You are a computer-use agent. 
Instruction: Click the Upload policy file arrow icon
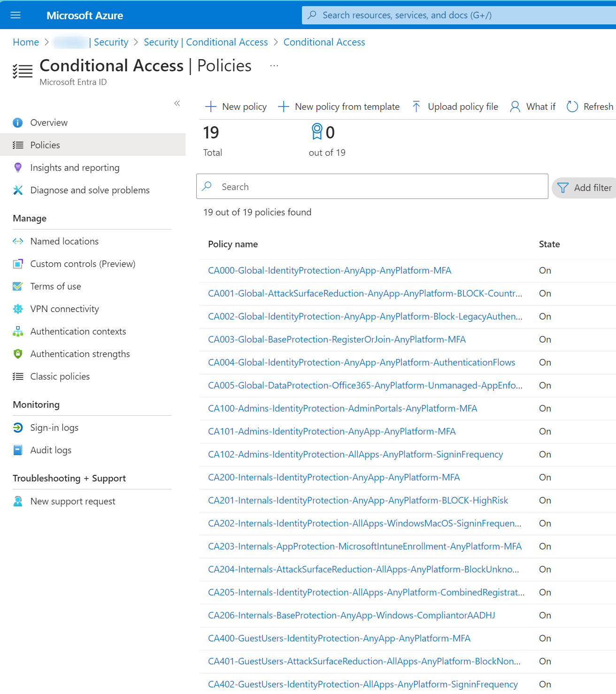[416, 107]
